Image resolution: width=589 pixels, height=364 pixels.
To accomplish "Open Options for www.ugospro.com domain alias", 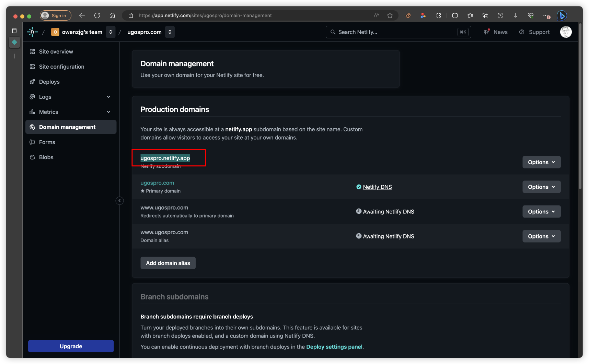I will (541, 236).
